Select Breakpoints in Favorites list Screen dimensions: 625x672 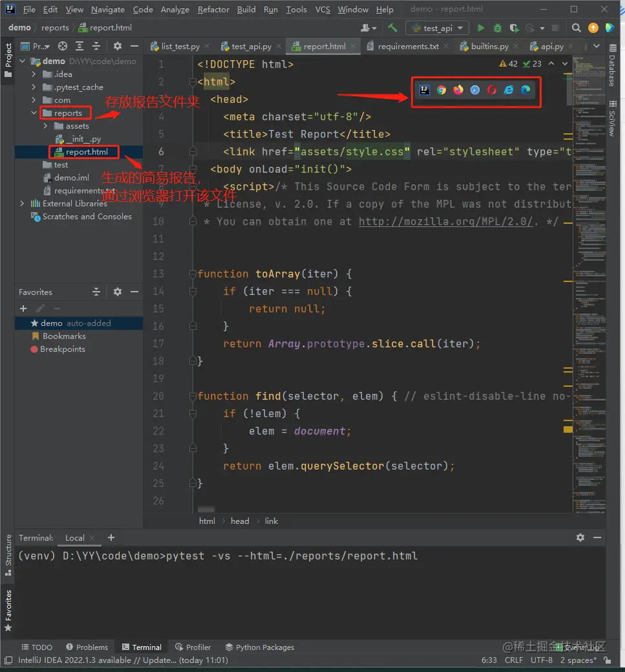click(62, 349)
